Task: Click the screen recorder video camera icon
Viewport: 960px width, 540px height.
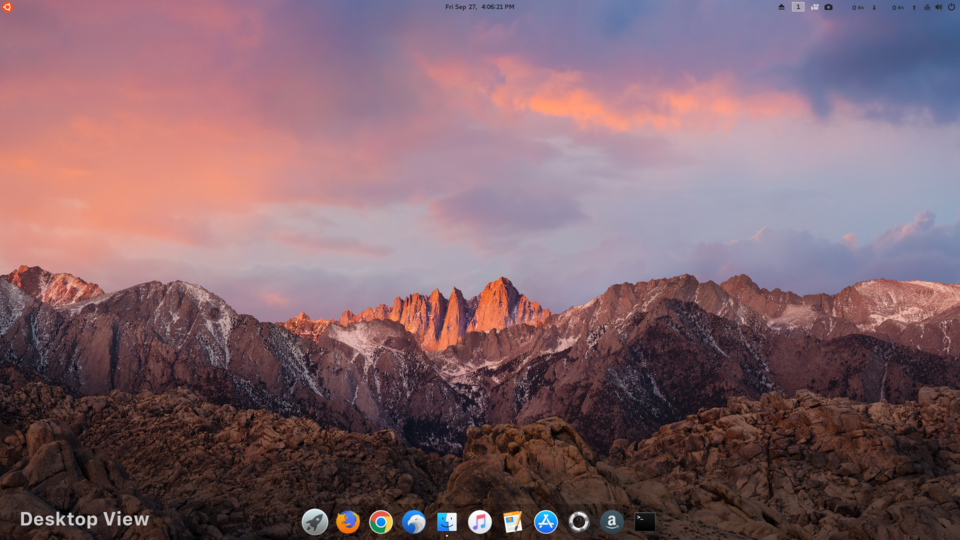Action: (x=814, y=7)
